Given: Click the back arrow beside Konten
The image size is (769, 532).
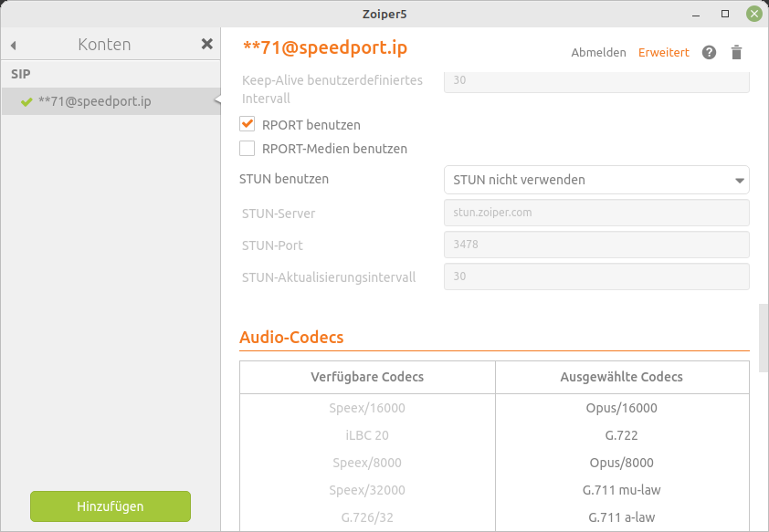Looking at the screenshot, I should 13,46.
